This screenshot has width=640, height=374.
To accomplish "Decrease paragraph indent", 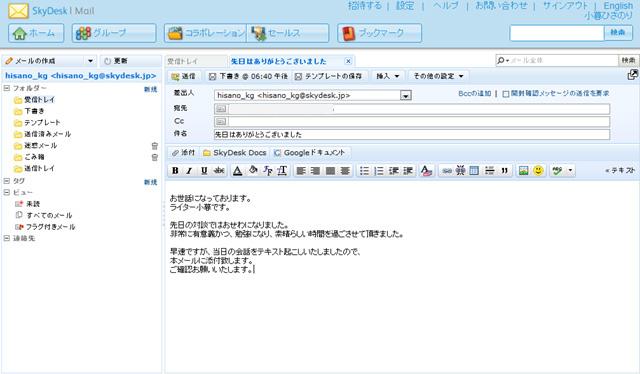I will coord(393,171).
